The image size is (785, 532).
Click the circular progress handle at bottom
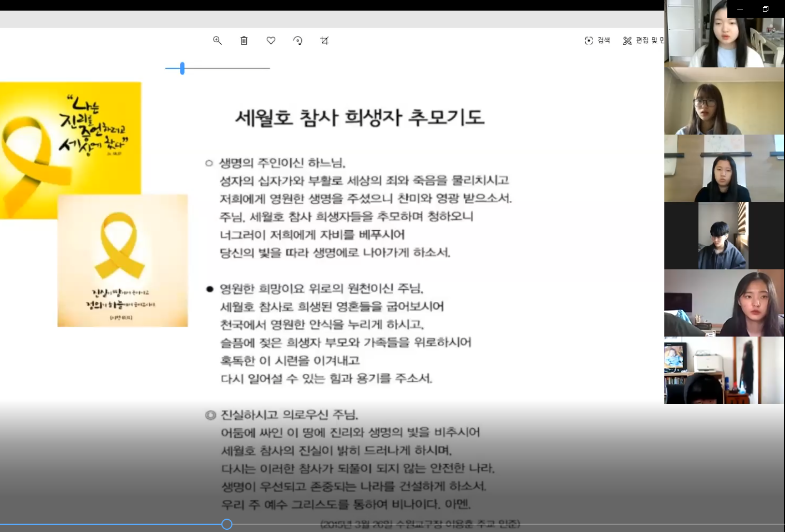(226, 524)
